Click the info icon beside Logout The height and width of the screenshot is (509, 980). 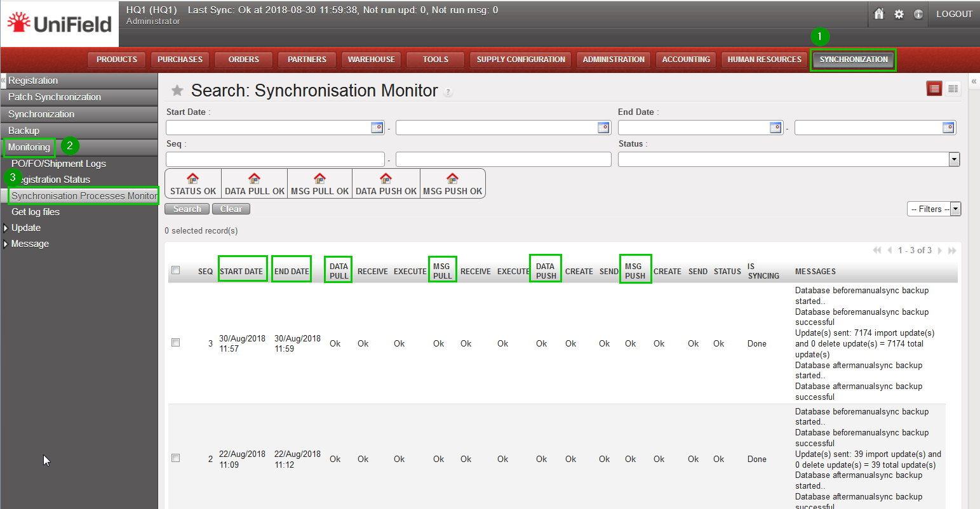click(918, 14)
